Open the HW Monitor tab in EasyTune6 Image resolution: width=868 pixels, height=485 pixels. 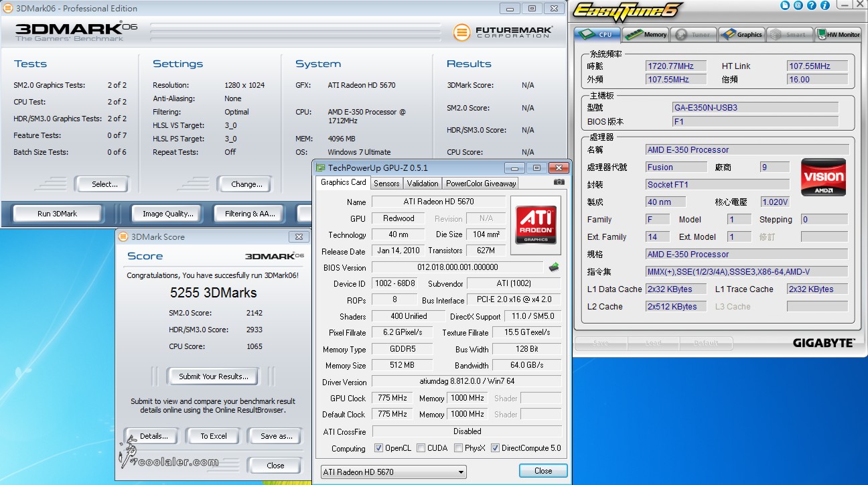[837, 34]
